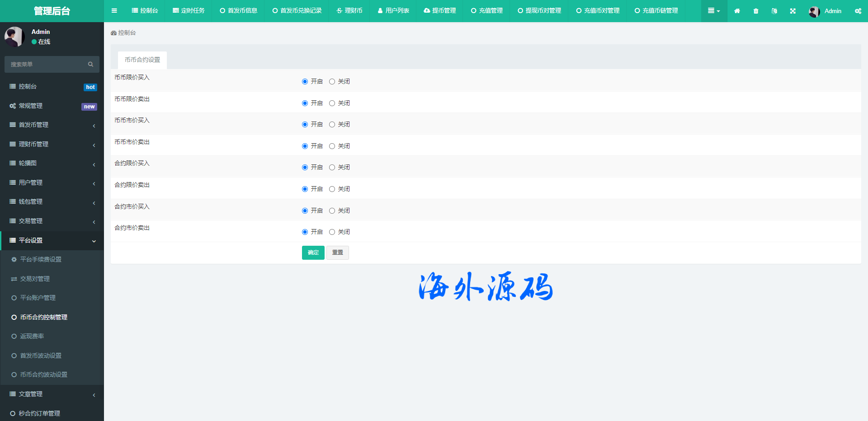Open 平台手续费设置 in the sidebar
The height and width of the screenshot is (421, 868).
click(x=41, y=260)
